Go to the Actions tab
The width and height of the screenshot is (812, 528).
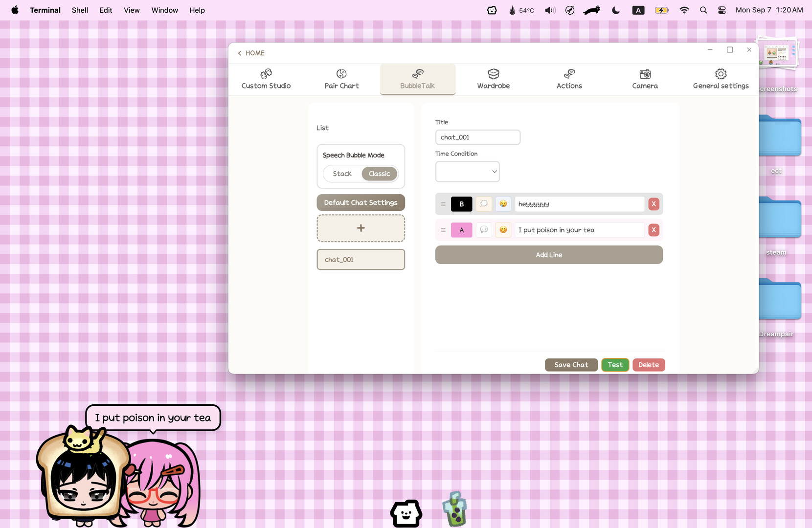pyautogui.click(x=569, y=79)
